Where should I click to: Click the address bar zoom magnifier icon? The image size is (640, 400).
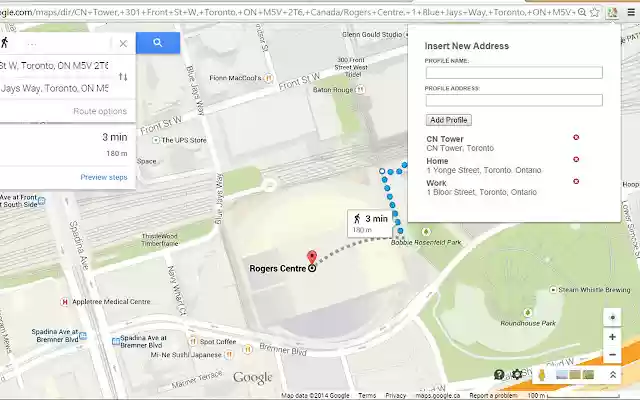point(582,12)
